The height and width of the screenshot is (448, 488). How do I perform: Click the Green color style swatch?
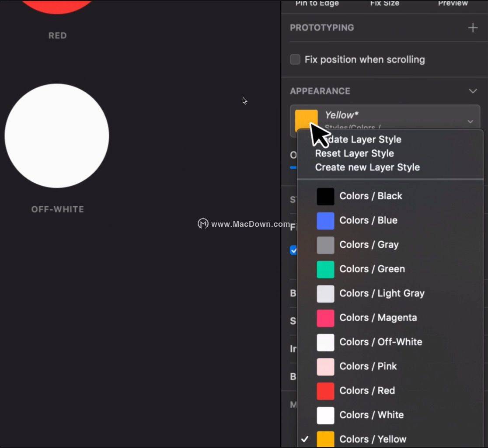pos(325,269)
